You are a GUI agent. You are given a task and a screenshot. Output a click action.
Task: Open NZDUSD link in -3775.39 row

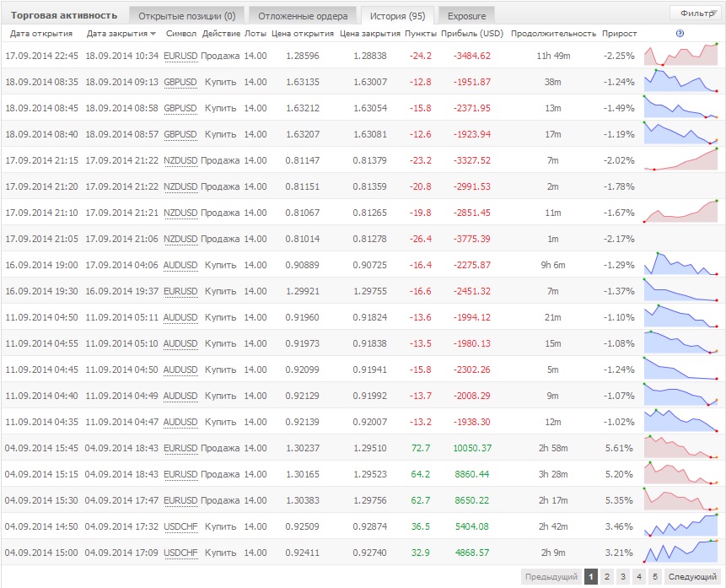coord(180,239)
